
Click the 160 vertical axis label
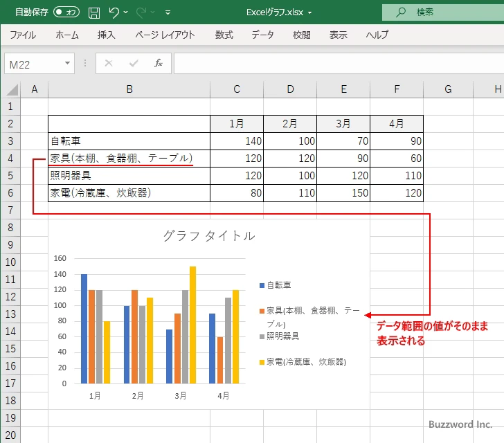pyautogui.click(x=60, y=258)
